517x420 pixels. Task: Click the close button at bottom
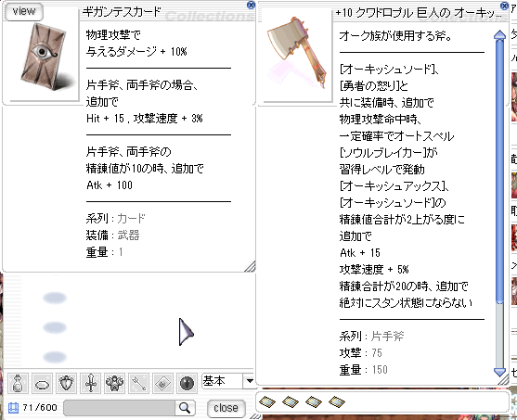[x=226, y=408]
